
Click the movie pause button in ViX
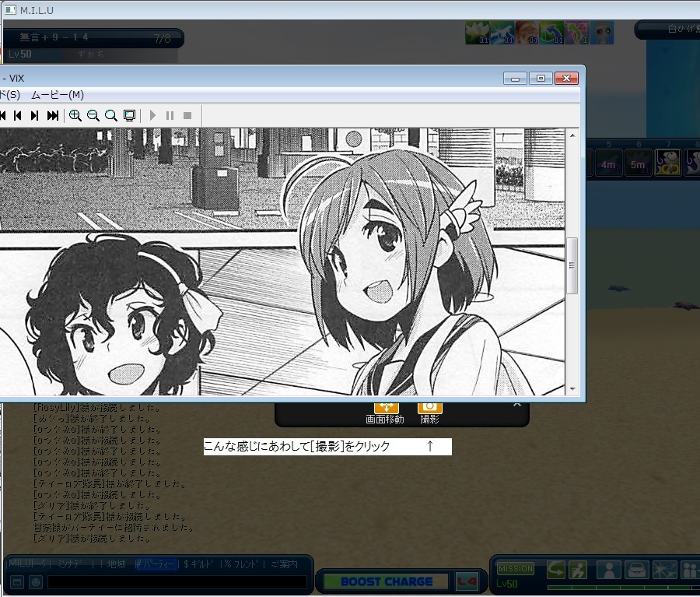click(x=170, y=116)
